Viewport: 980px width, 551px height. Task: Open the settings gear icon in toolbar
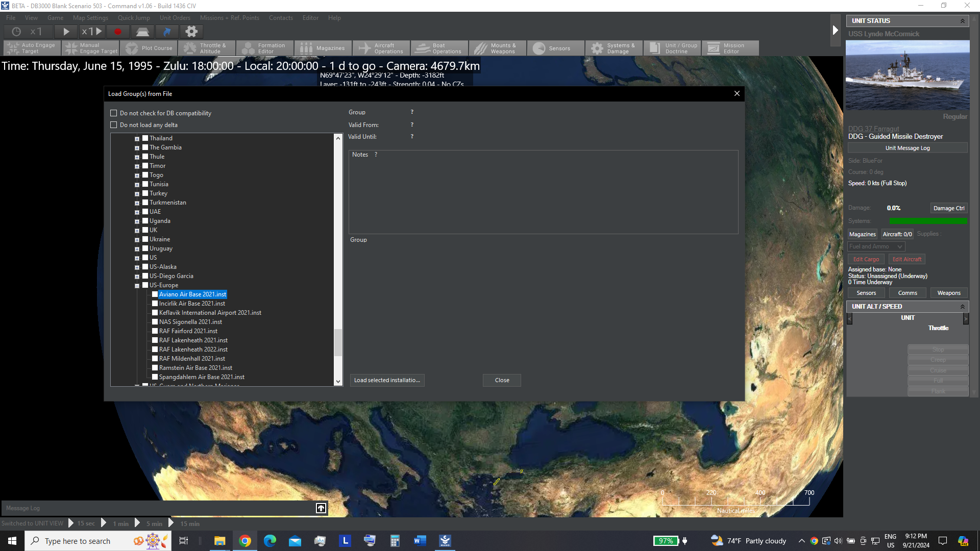191,32
